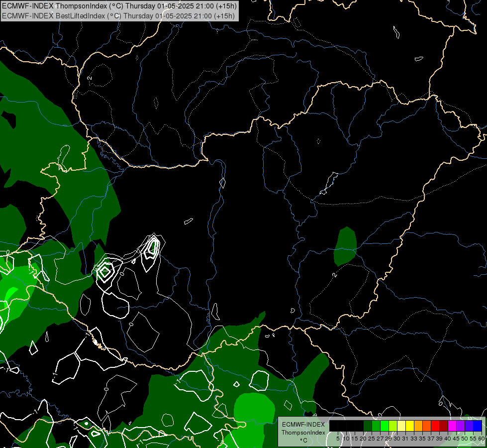Click the legend tick label 15
487x448 pixels.
click(355, 439)
